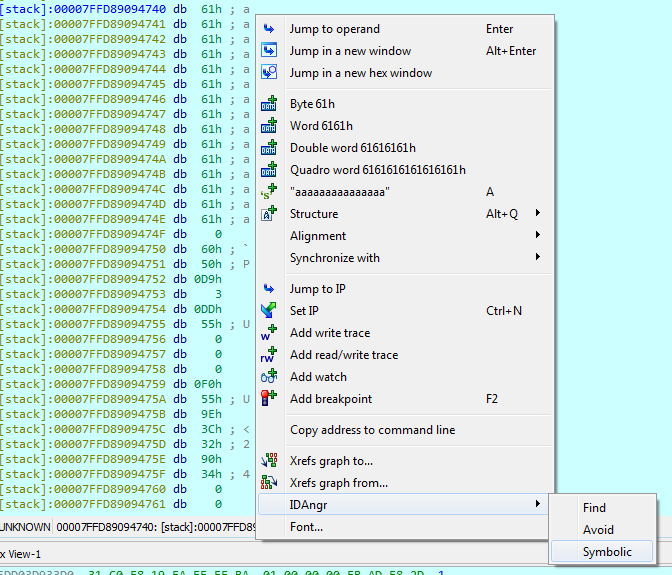This screenshot has width=672, height=575.
Task: Click the Word 6161h data icon
Action: [x=269, y=126]
